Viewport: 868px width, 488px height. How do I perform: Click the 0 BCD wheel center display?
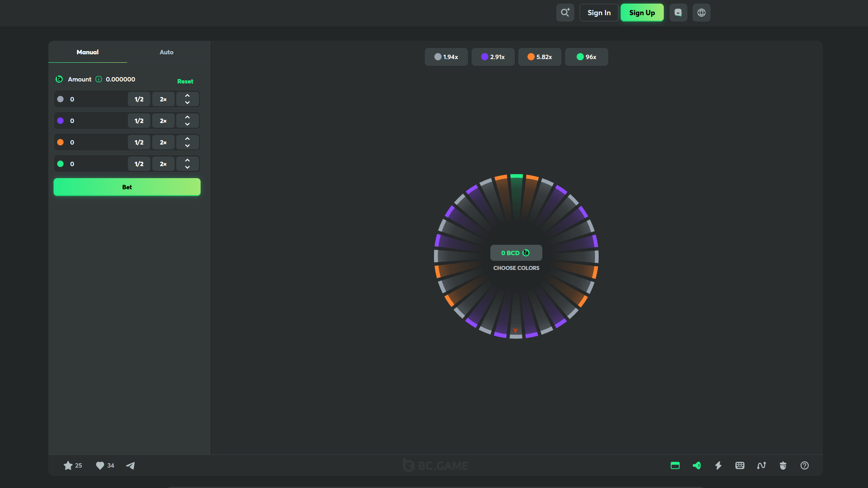click(x=516, y=253)
